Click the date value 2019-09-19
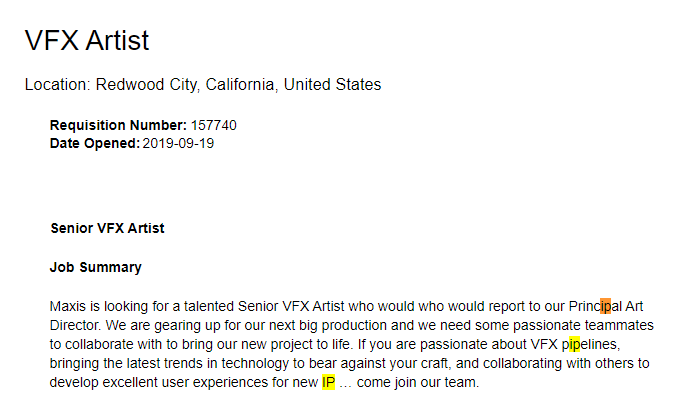The image size is (689, 406). coord(178,143)
